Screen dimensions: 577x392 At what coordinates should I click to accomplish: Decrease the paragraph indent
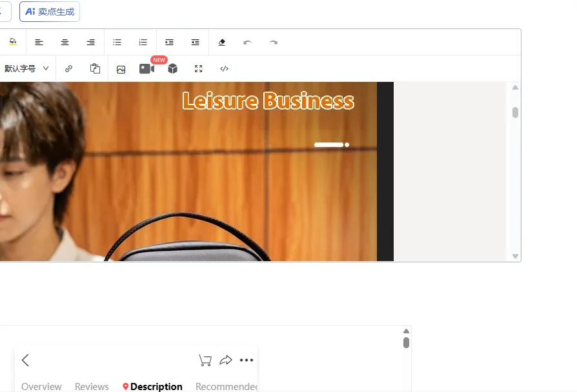195,42
